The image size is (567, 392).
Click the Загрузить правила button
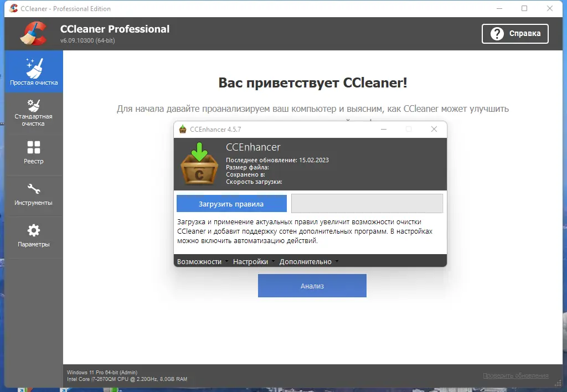(231, 204)
